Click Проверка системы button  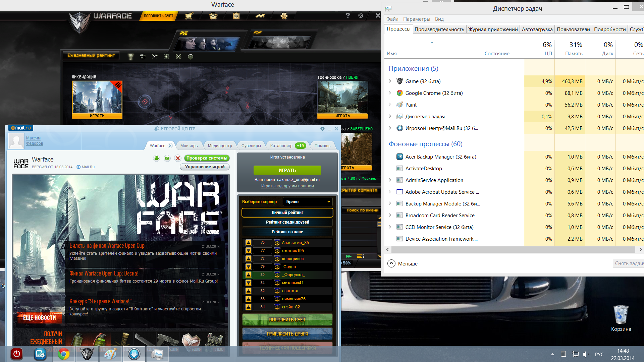coord(207,158)
